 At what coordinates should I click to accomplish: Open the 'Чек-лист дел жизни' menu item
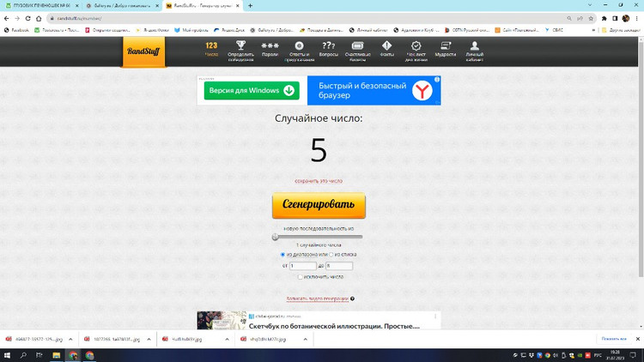coord(416,49)
